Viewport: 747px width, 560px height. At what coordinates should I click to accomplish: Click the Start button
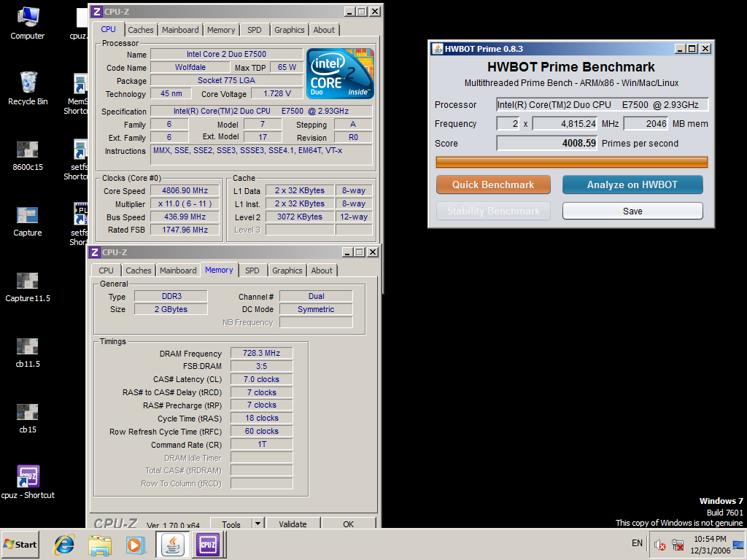(20, 544)
